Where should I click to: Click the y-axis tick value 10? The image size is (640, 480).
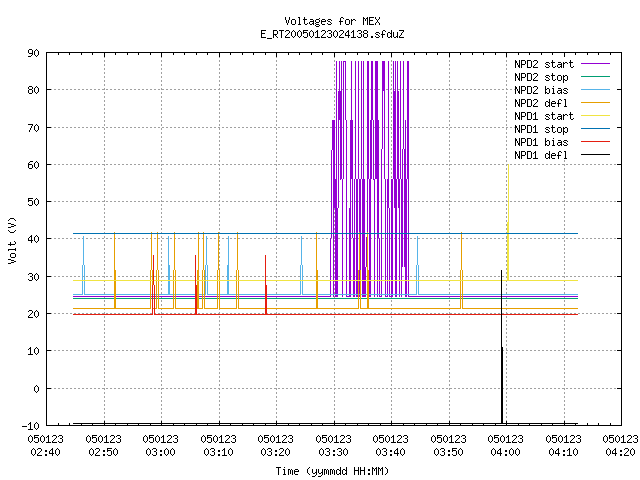(33, 351)
